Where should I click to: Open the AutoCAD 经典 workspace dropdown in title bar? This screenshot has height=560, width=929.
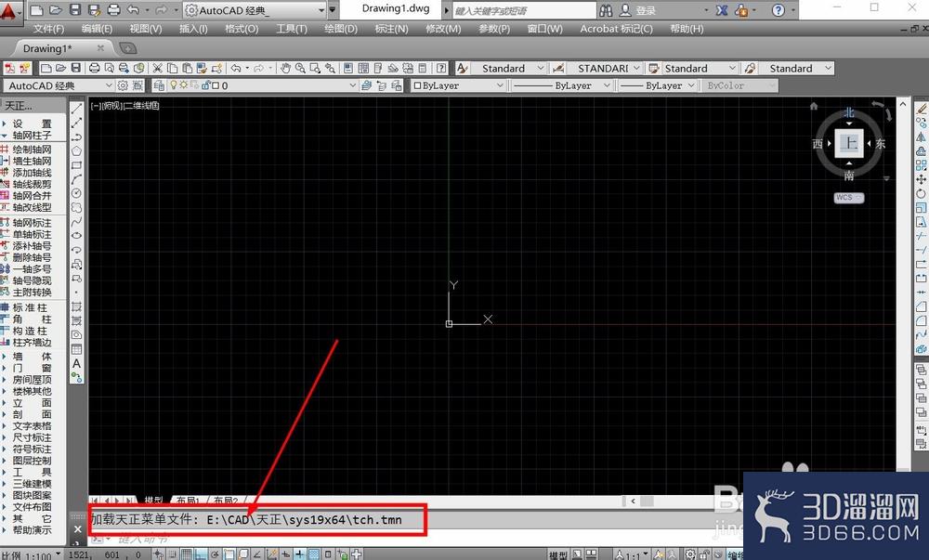(321, 10)
